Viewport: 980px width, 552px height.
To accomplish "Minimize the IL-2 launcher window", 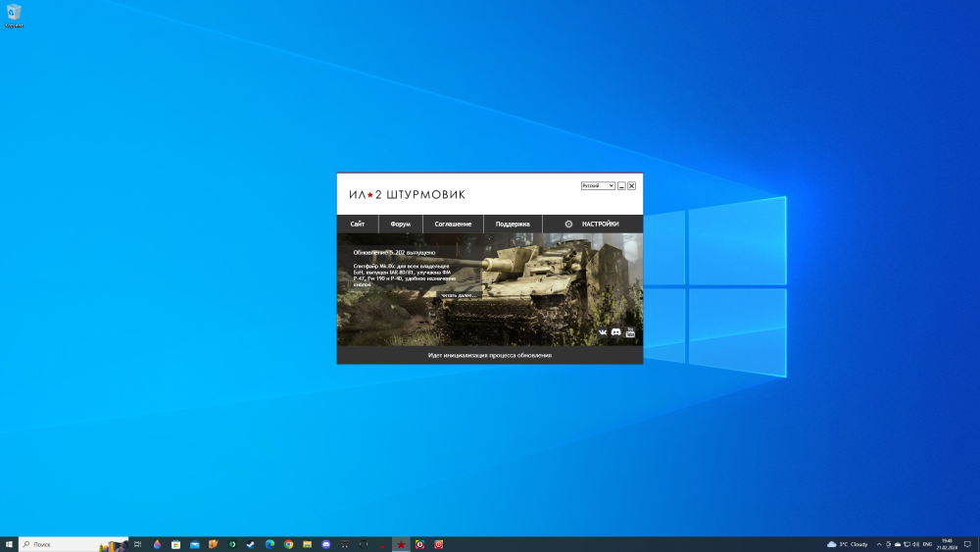I will [621, 185].
